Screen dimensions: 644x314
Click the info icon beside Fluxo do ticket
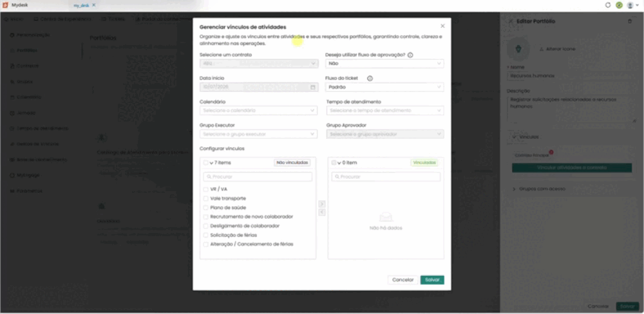pos(370,78)
